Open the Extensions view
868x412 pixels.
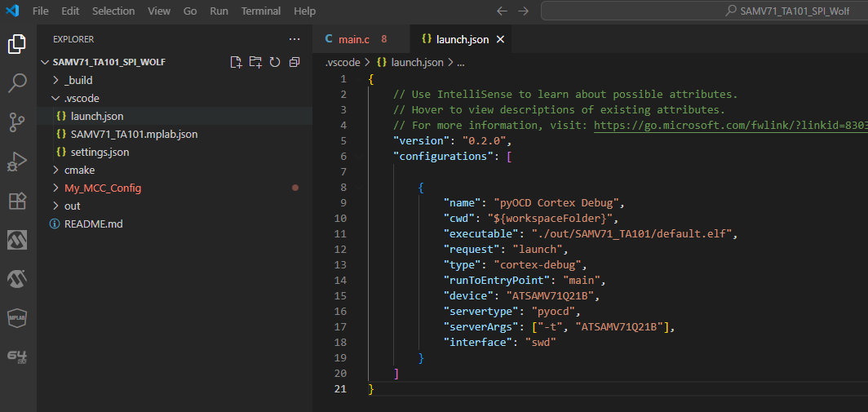pyautogui.click(x=18, y=201)
